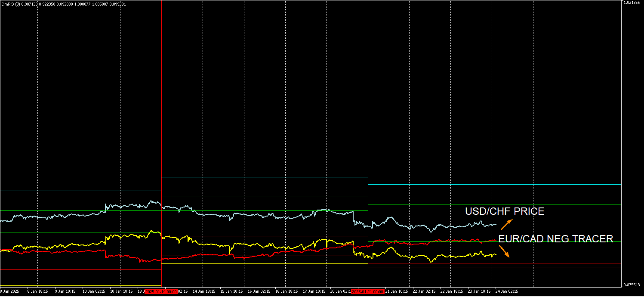Click the 8 Jan 2025 date label
644x297 pixels.
coord(10,291)
